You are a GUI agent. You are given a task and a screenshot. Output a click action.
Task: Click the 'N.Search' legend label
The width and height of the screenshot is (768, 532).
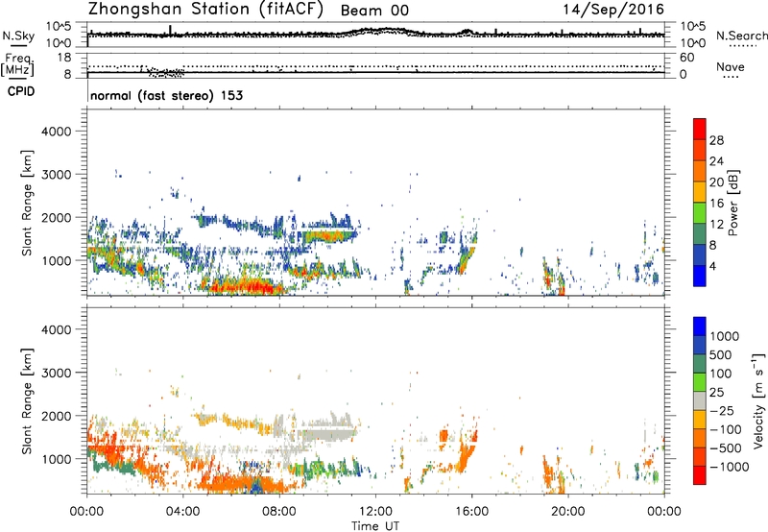coord(741,36)
